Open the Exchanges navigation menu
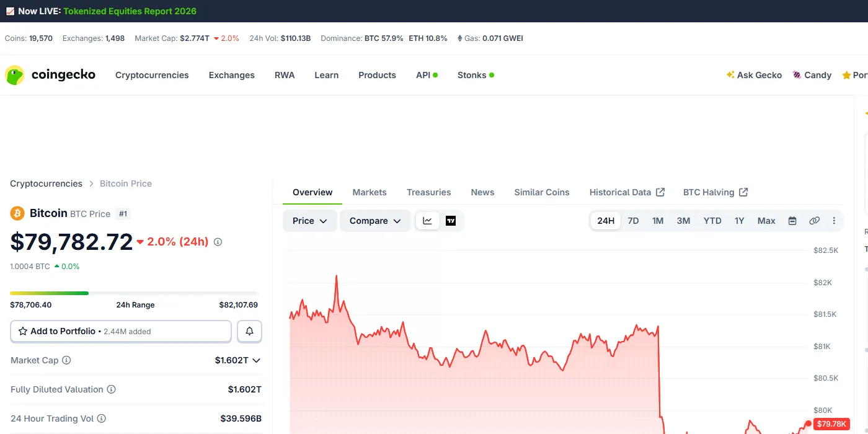Image resolution: width=868 pixels, height=434 pixels. point(232,75)
